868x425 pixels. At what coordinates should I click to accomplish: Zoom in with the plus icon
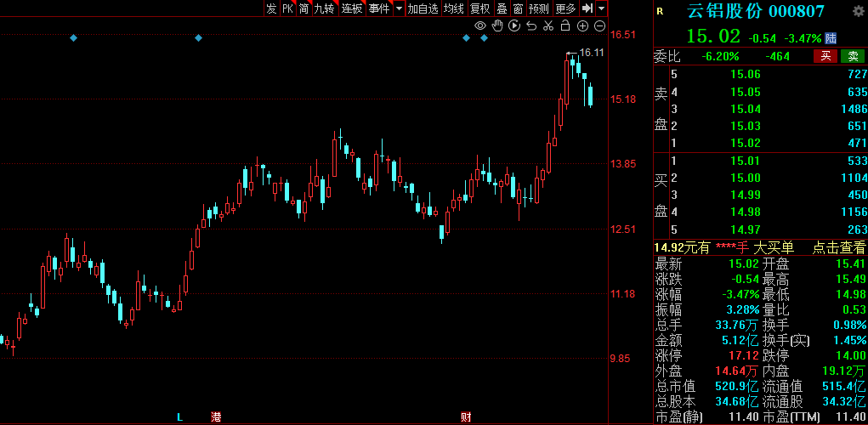pyautogui.click(x=582, y=25)
